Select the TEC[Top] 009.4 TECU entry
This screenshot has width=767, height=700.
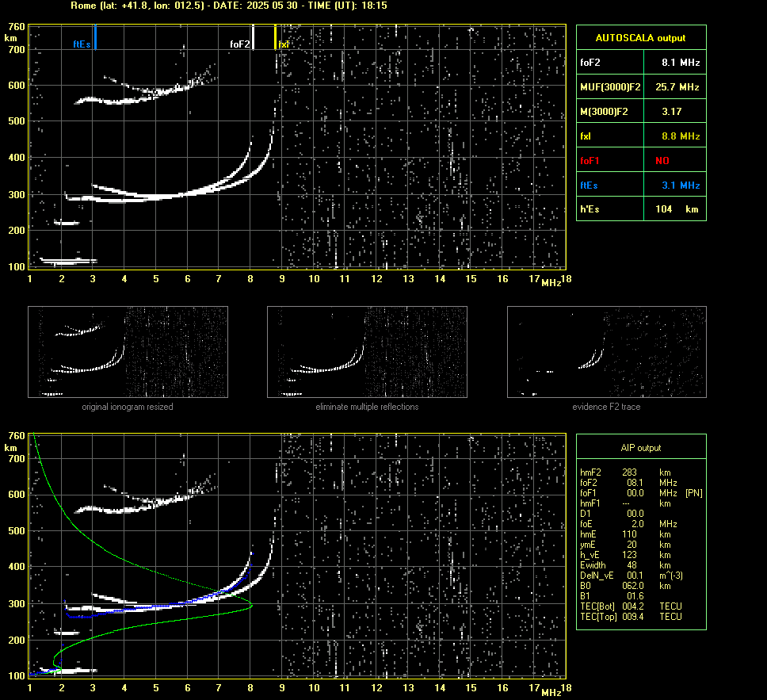click(631, 616)
